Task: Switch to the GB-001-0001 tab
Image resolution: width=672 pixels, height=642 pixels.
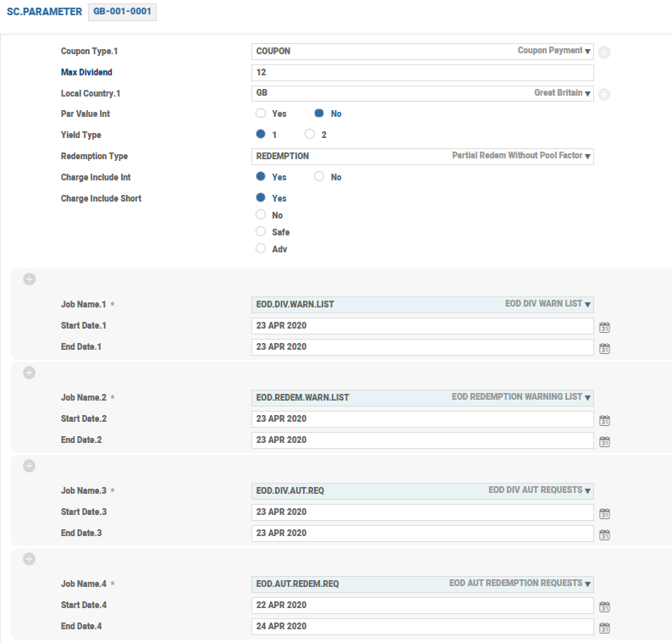Action: click(x=123, y=13)
